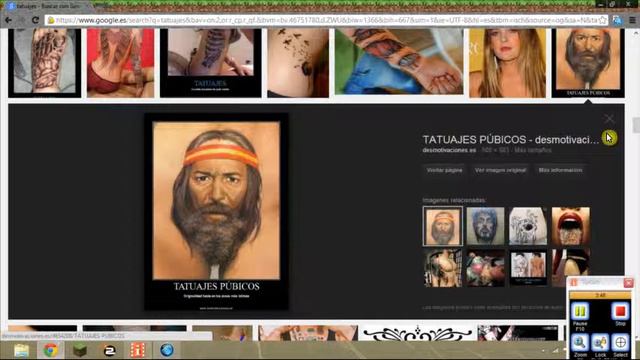Click the page vertical scrollbar handle
This screenshot has height=360, width=640.
tap(636, 125)
